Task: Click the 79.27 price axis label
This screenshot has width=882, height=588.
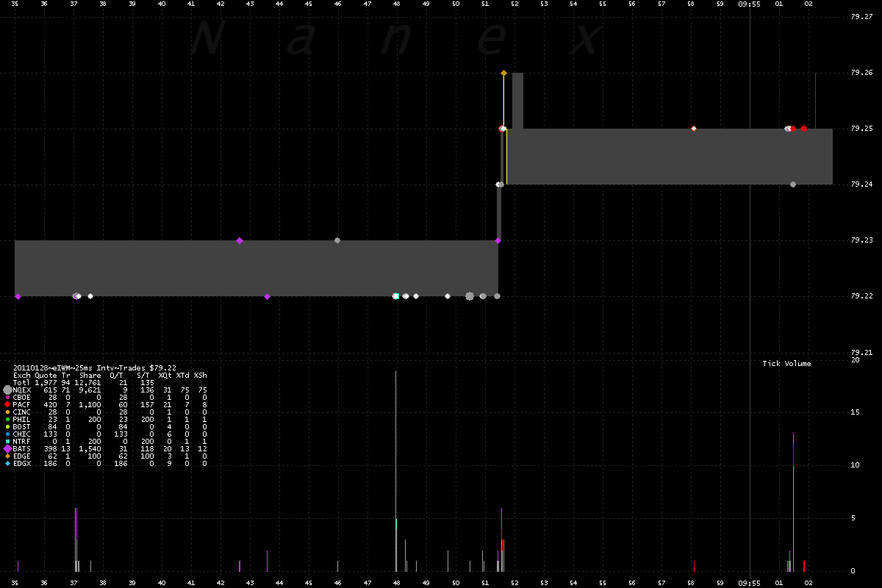Action: pyautogui.click(x=861, y=17)
